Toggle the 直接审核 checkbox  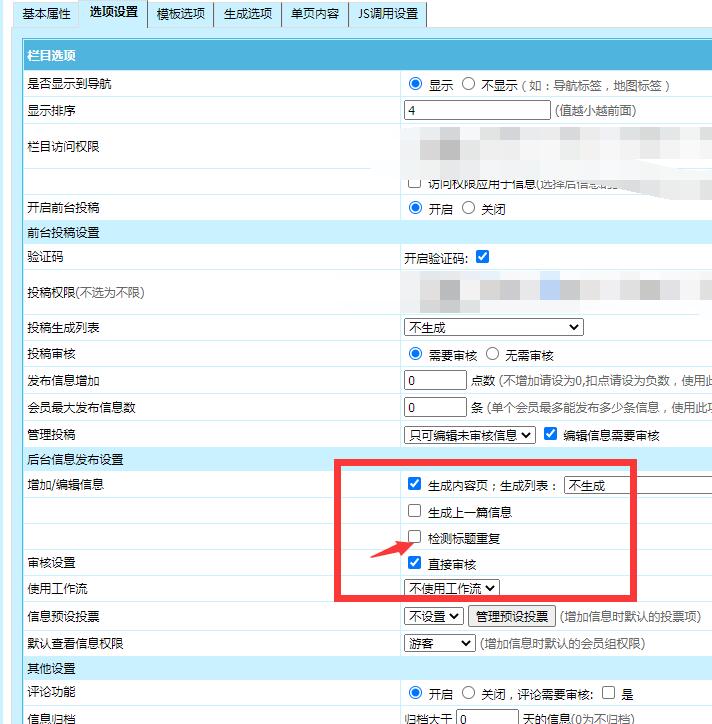coord(414,563)
